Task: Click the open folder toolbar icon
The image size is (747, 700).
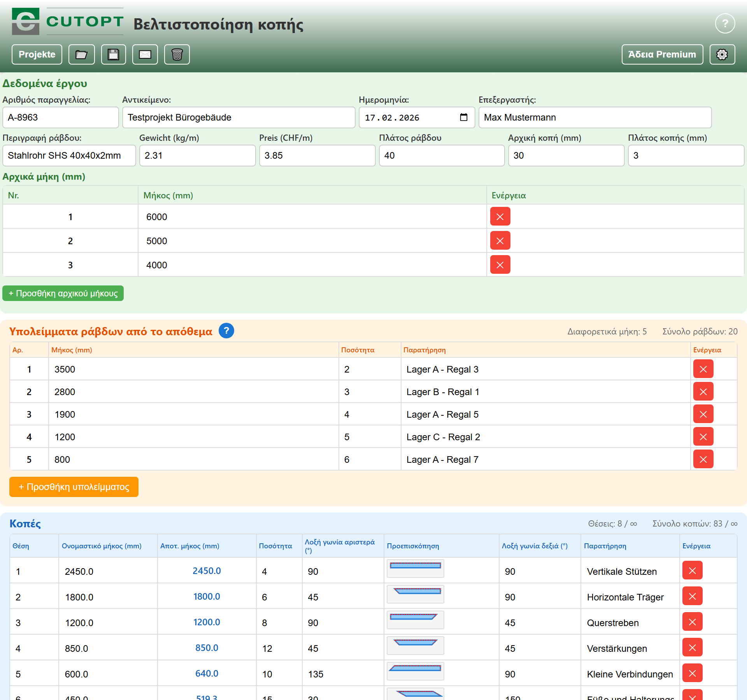Action: coord(82,54)
